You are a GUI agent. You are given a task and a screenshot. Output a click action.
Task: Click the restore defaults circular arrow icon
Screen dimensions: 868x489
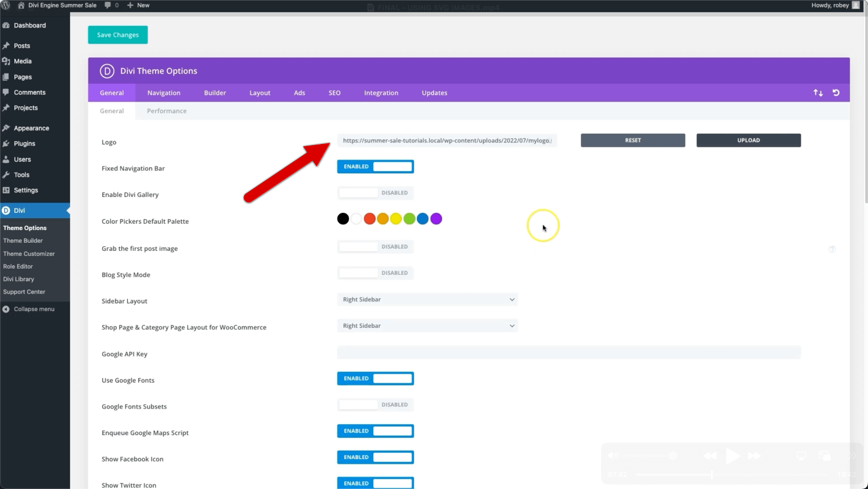pos(836,92)
